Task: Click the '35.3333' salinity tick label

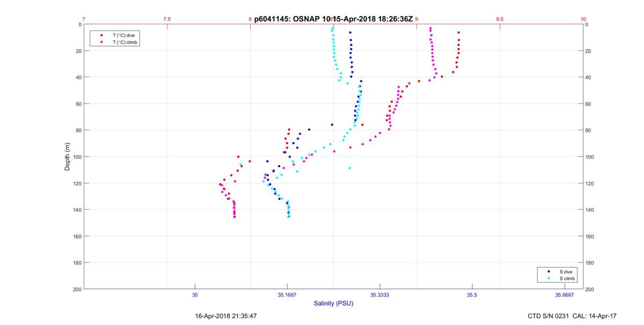Action: click(380, 294)
